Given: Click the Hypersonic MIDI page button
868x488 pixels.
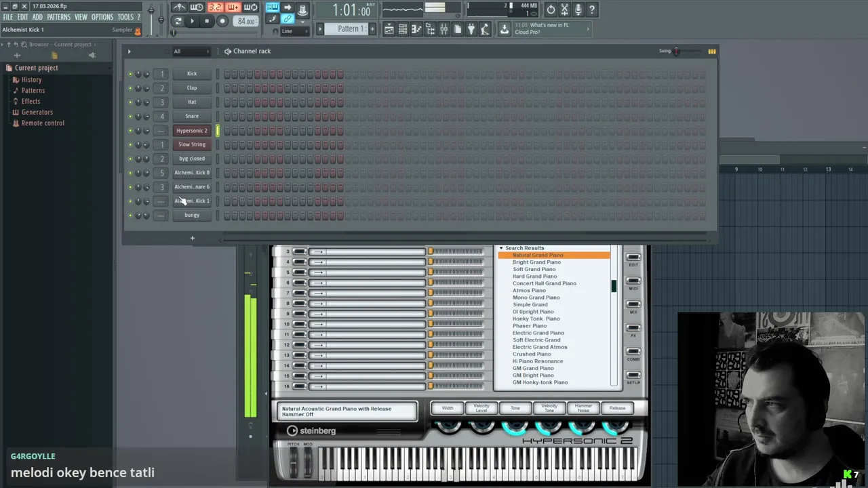Looking at the screenshot, I should click(633, 282).
